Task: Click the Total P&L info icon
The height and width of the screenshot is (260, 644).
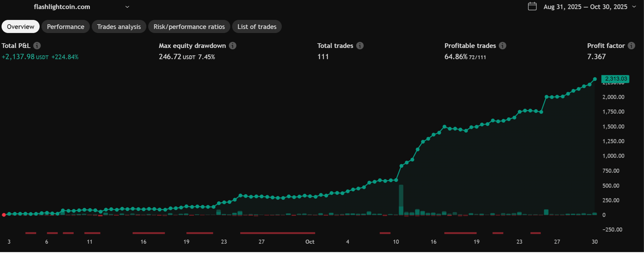Action: (x=37, y=46)
